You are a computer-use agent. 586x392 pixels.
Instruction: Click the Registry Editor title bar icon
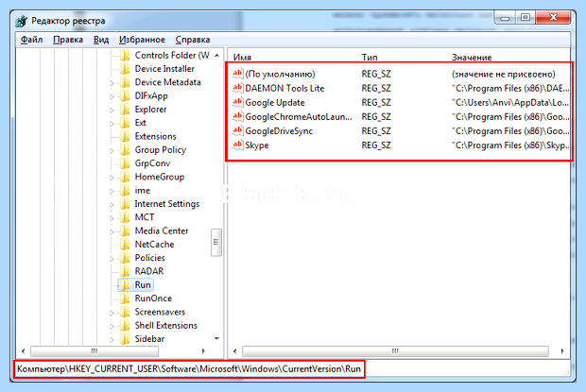click(x=22, y=21)
